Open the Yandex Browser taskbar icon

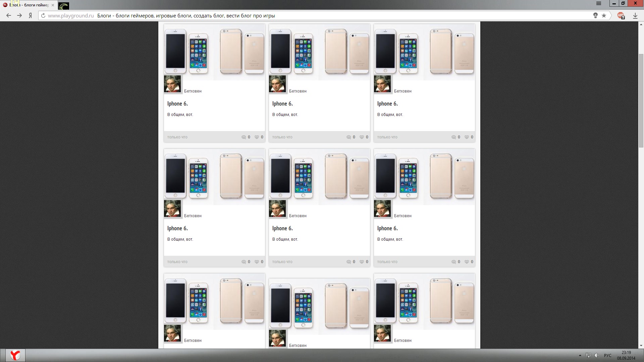click(x=15, y=355)
